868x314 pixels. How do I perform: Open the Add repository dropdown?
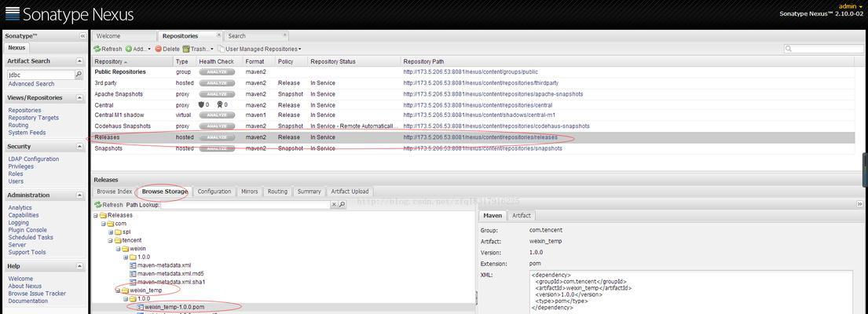137,49
